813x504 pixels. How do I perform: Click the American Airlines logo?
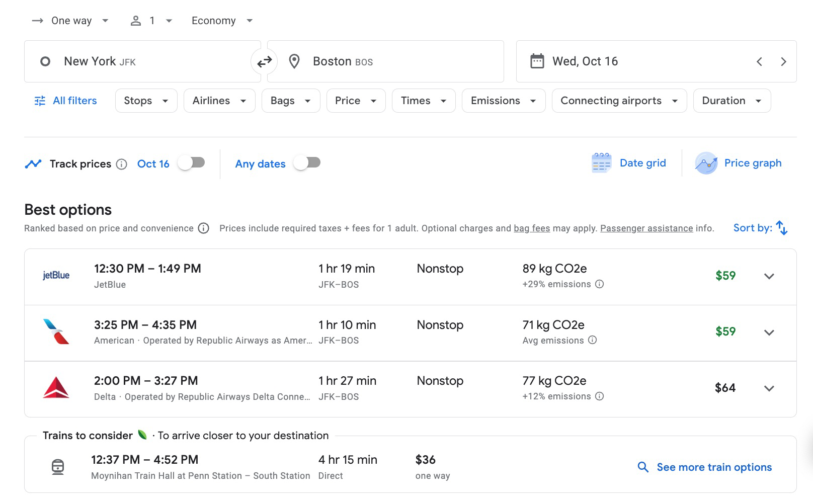click(x=56, y=331)
